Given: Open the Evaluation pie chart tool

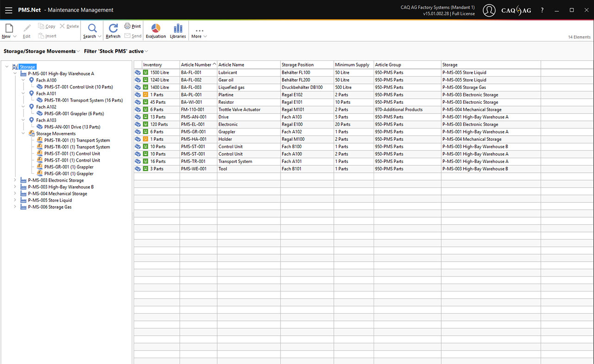Looking at the screenshot, I should coord(156,29).
